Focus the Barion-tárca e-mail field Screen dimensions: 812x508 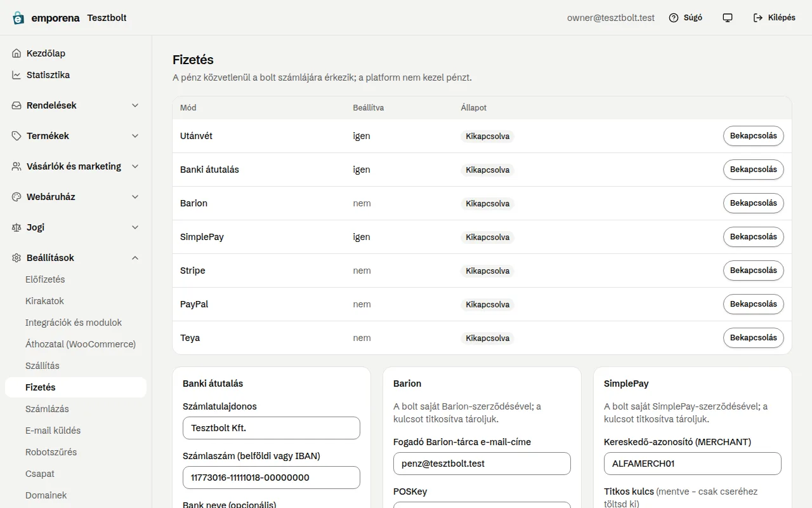click(x=482, y=464)
